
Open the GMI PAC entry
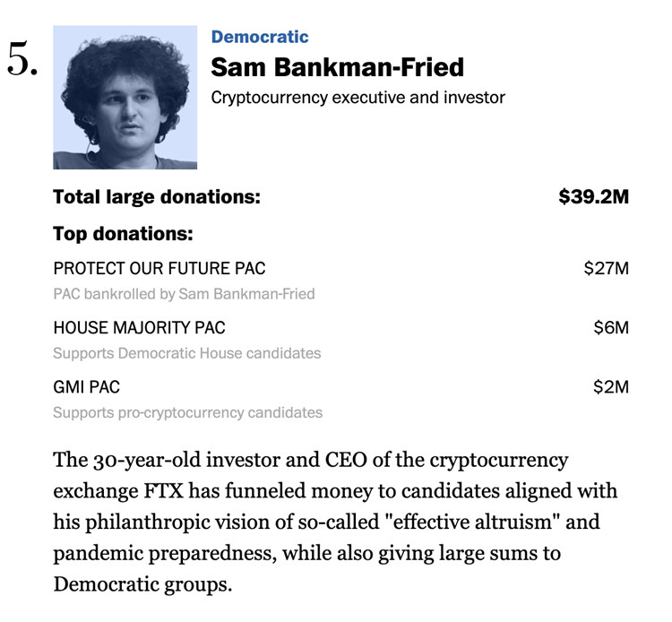tap(86, 387)
